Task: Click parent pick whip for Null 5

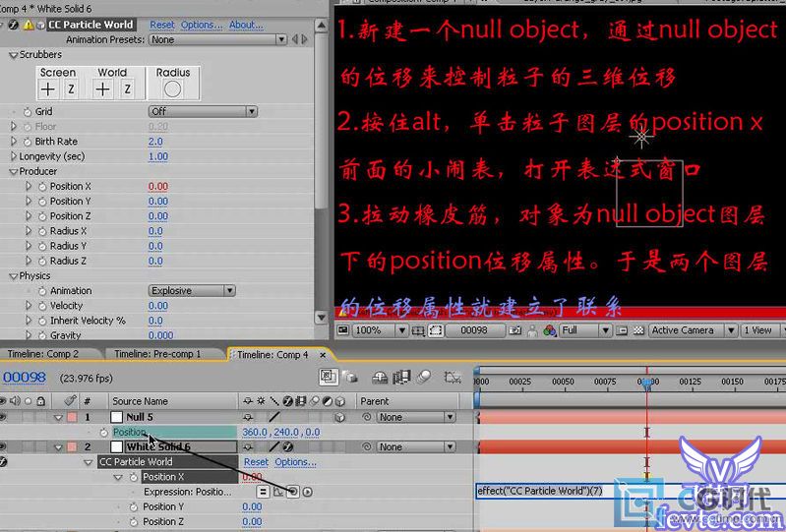Action: (367, 417)
